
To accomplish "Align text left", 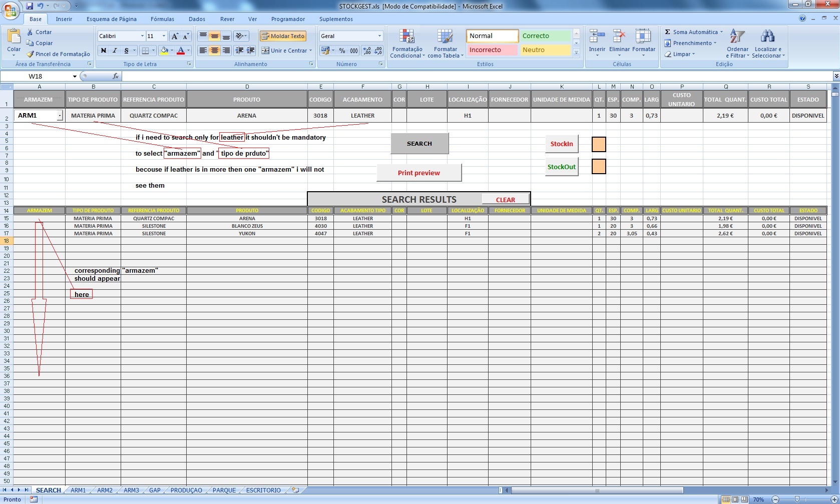I will click(203, 51).
